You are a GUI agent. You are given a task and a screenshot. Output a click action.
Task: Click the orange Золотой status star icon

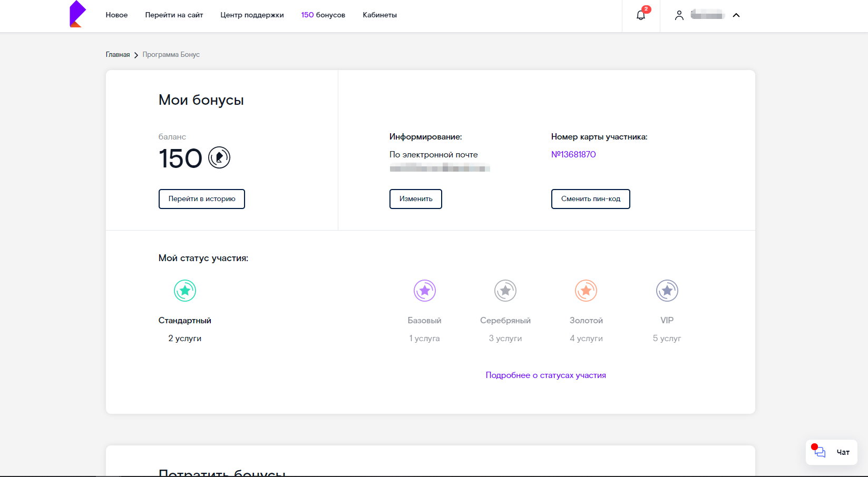pyautogui.click(x=586, y=290)
